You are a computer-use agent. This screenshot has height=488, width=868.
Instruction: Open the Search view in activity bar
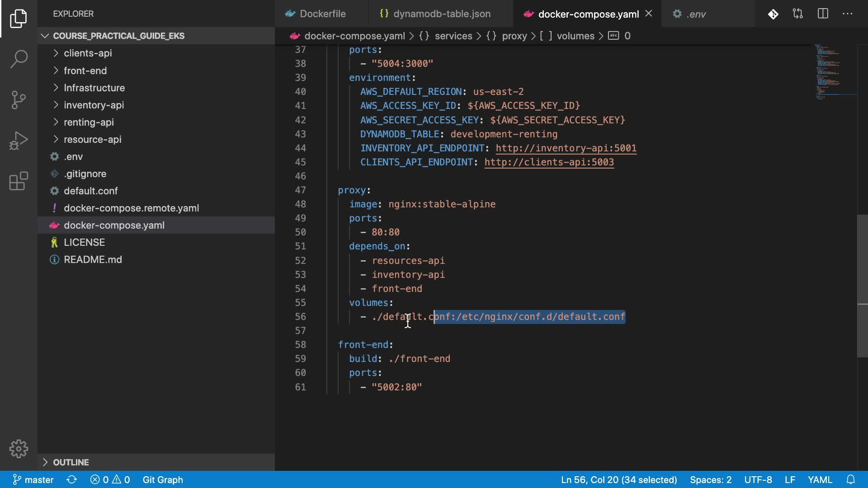19,59
